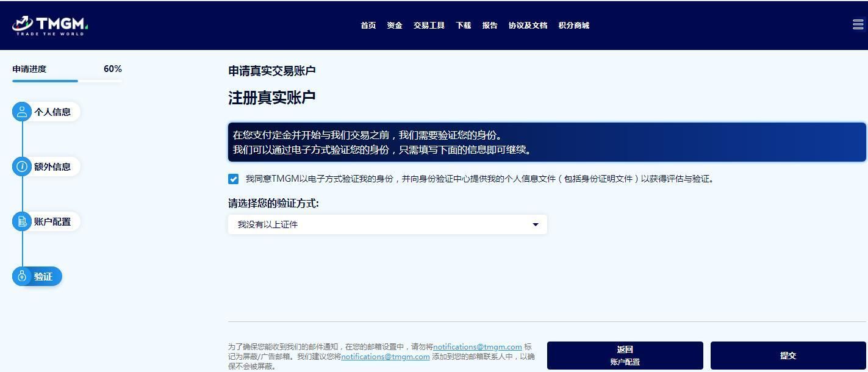Uncheck the identity verification consent checkbox
The height and width of the screenshot is (372, 868).
coord(233,179)
